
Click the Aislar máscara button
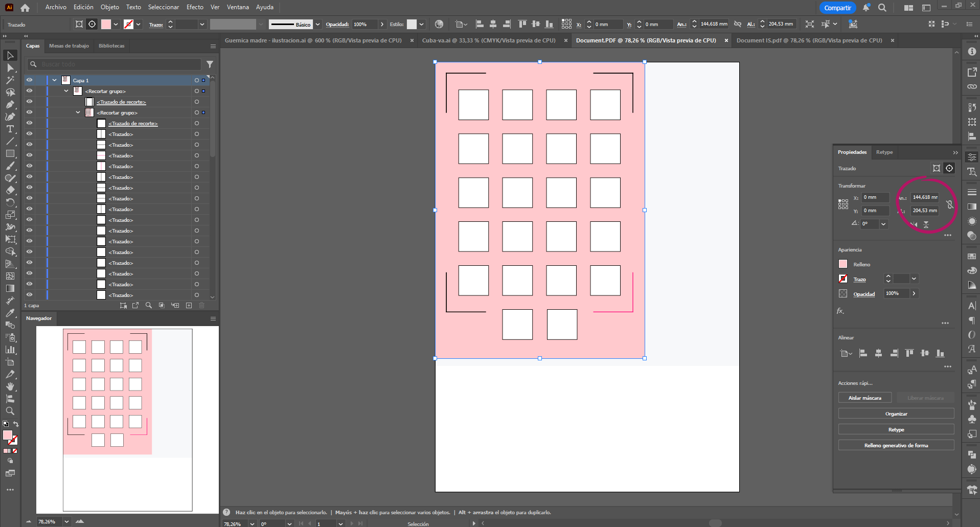point(864,398)
